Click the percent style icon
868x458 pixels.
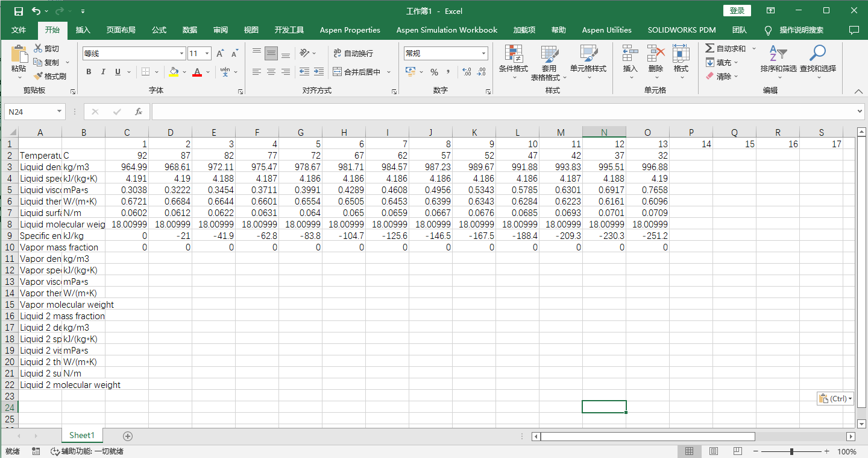coord(434,72)
